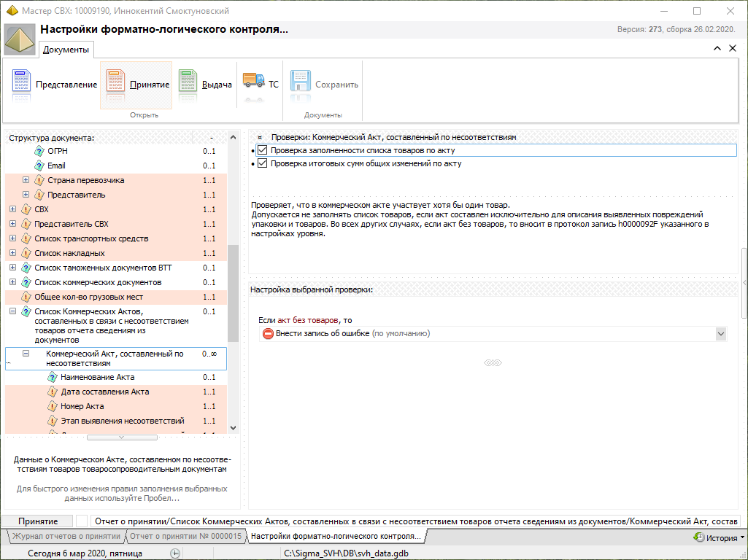Viewport: 748px width, 560px height.
Task: Select Этап выявления несоответствий row
Action: point(116,421)
